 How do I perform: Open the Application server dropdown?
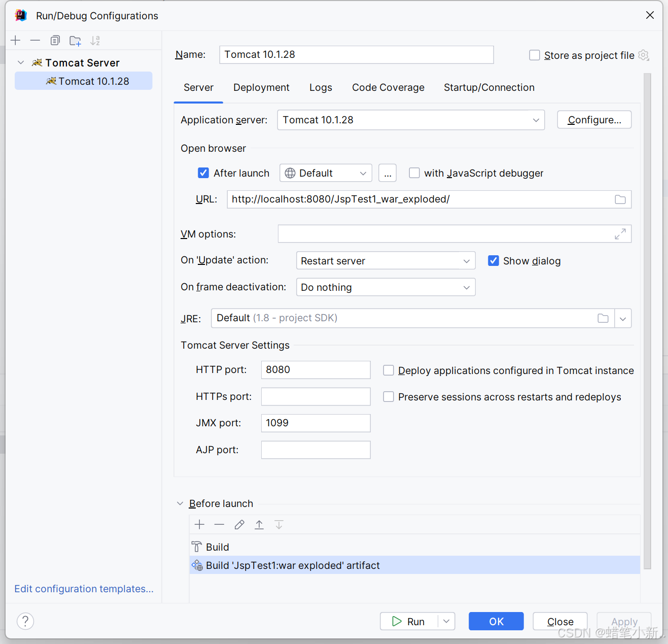[411, 120]
